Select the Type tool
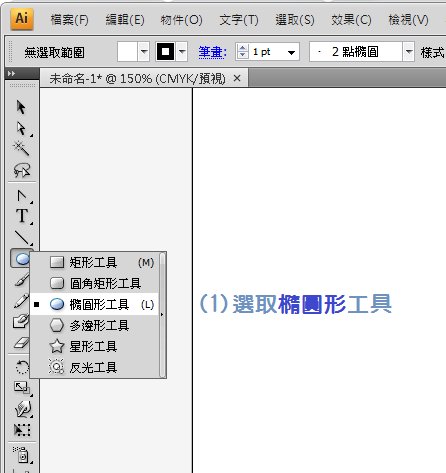The height and width of the screenshot is (473, 446). click(22, 216)
